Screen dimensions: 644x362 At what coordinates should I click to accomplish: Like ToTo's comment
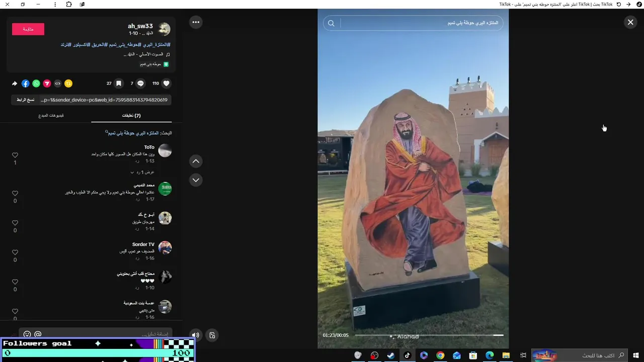pyautogui.click(x=15, y=155)
